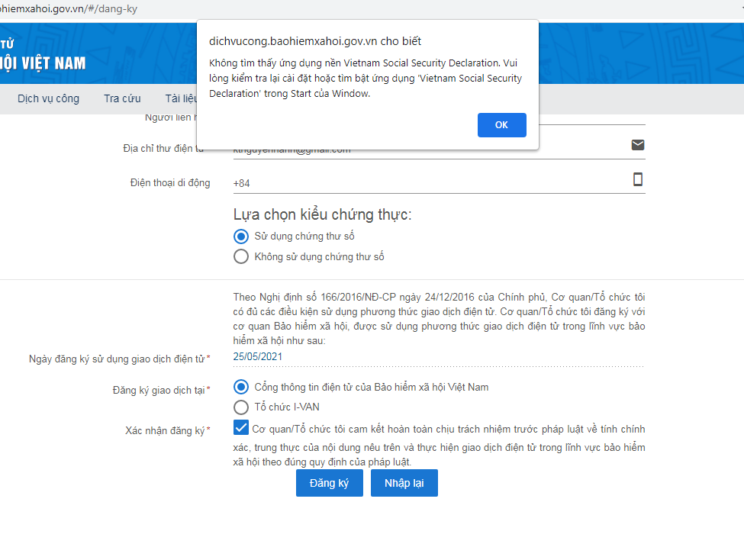Open the Dịch vụ công menu
Viewport: 744px width, 560px height.
[x=48, y=98]
